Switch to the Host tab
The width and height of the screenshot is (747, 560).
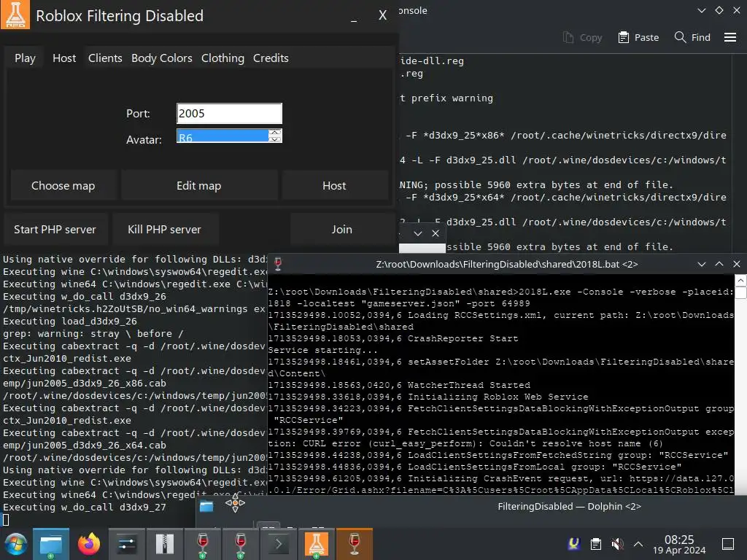click(x=64, y=58)
